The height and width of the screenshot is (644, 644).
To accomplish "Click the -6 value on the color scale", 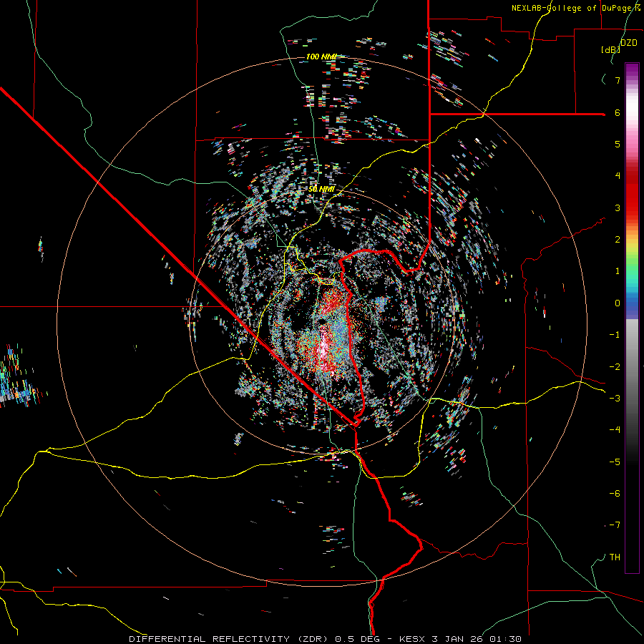I will [615, 494].
